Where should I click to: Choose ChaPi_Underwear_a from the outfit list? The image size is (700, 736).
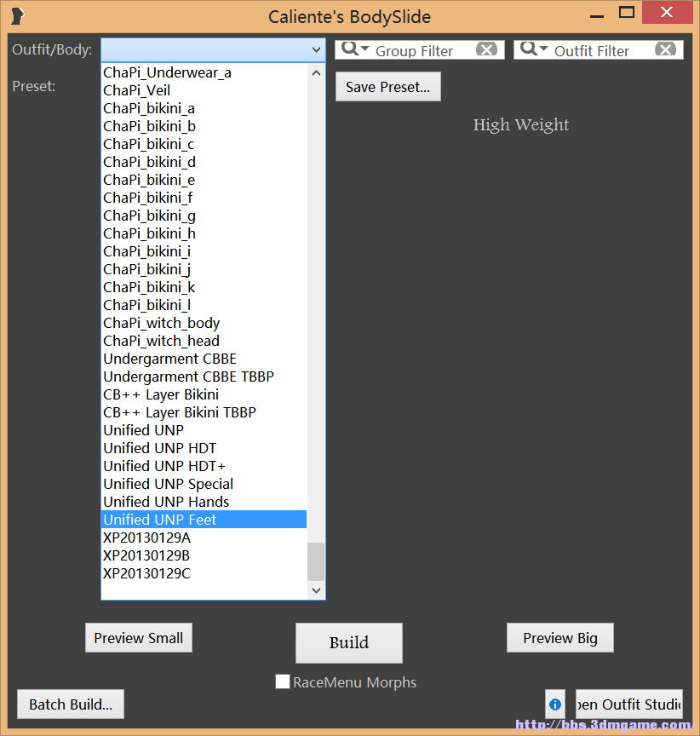(204, 72)
